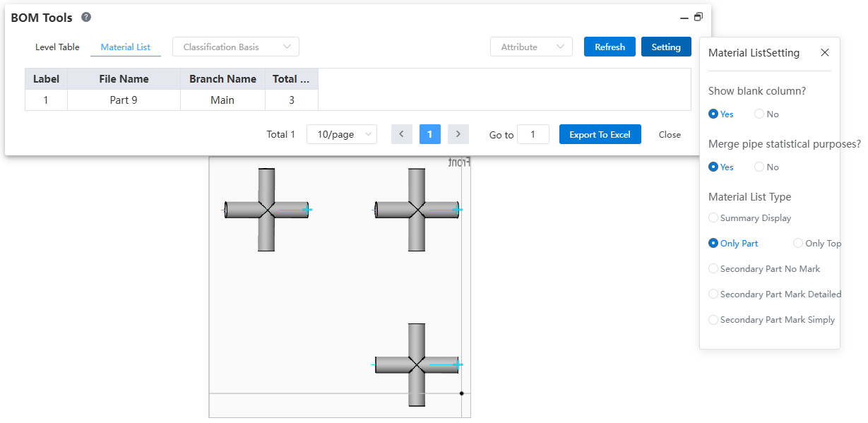Go to next page arrow

click(x=458, y=134)
